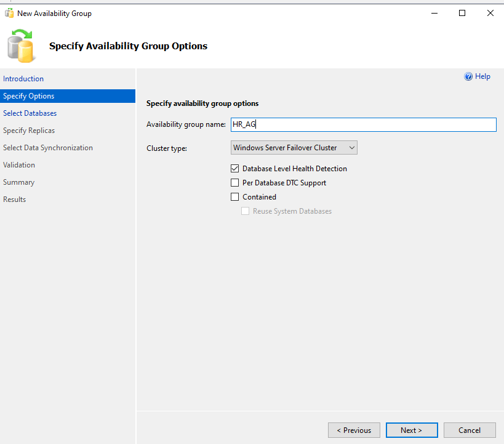Click the Help question mark icon
This screenshot has height=444, width=504.
pyautogui.click(x=468, y=76)
